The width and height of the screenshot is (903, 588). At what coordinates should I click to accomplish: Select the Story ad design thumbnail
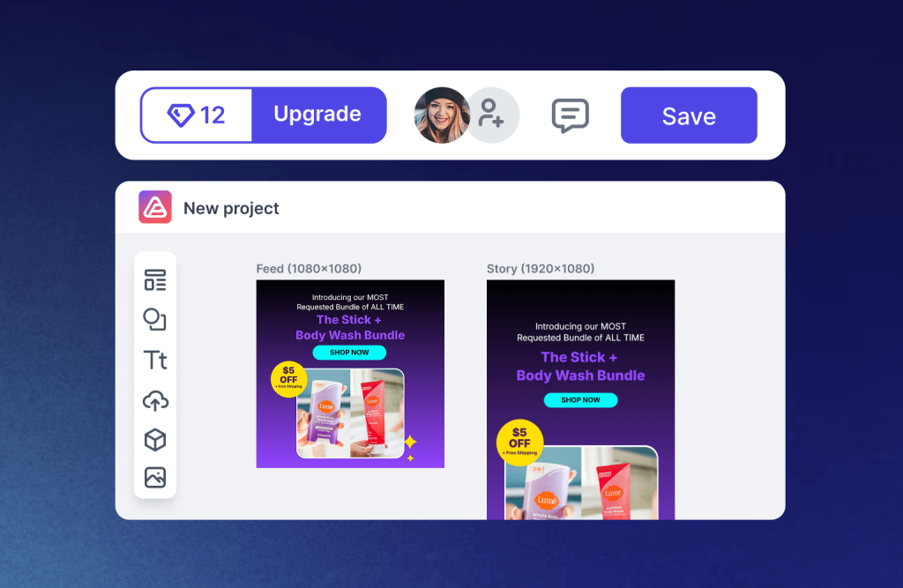click(580, 399)
